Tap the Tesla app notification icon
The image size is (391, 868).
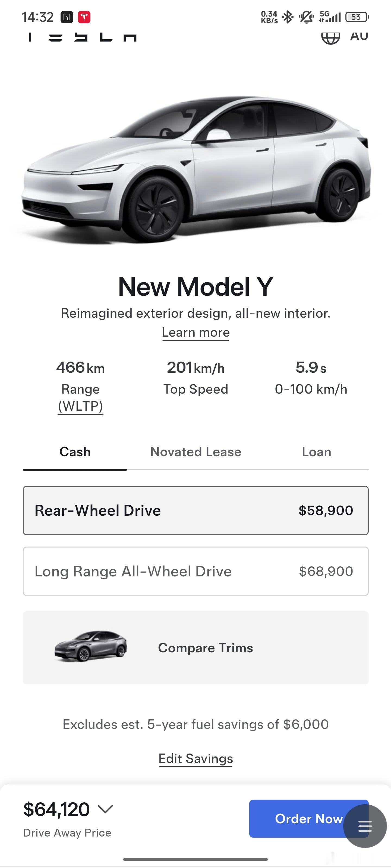click(84, 17)
